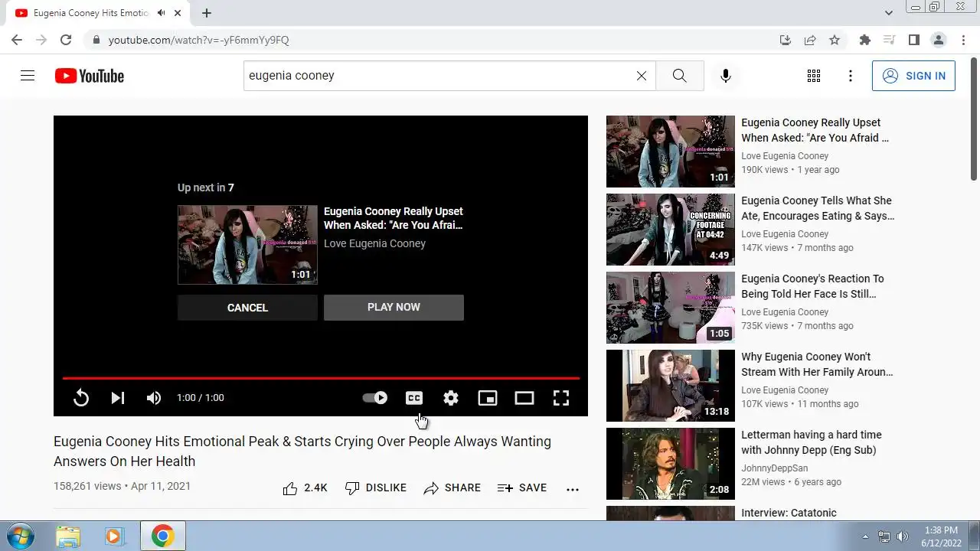
Task: Click PLAY NOW for the next video
Action: pyautogui.click(x=394, y=307)
